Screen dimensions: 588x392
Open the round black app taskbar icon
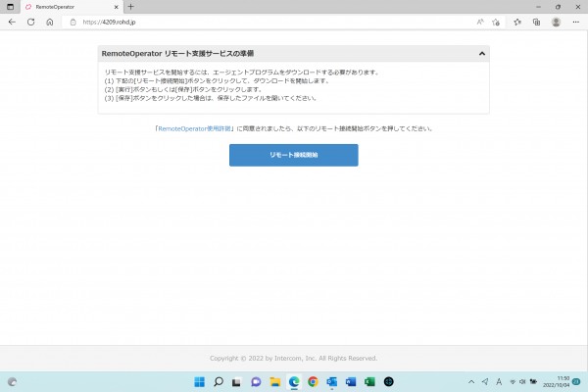click(x=388, y=382)
